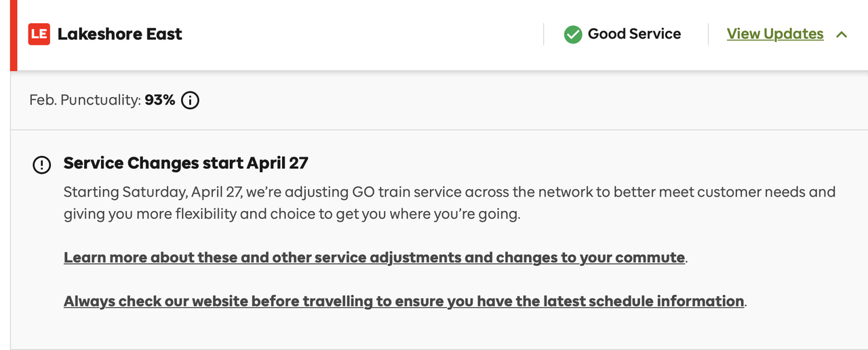Click the words customer needs in the notice
Image resolution: width=868 pixels, height=350 pixels.
tap(751, 192)
